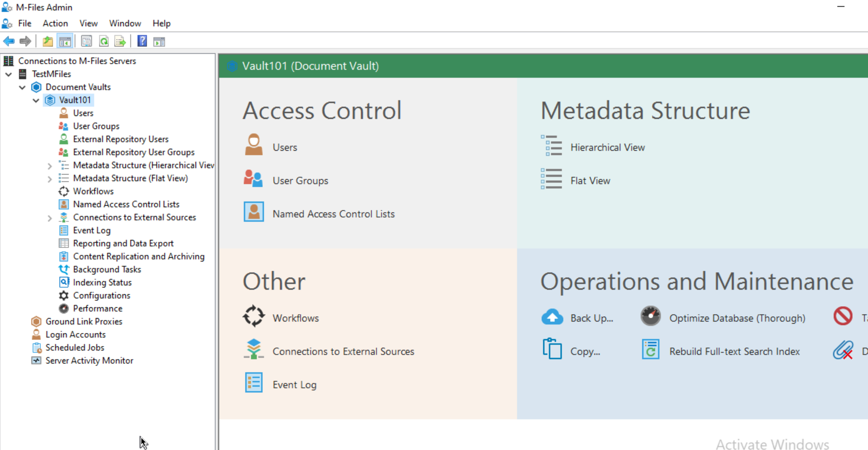Click Connections to External Sources dashboard icon
The width and height of the screenshot is (868, 450).
pos(254,349)
